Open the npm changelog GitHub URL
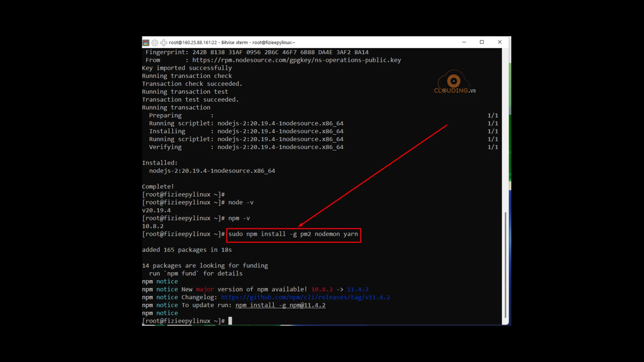The image size is (644, 362). [305, 297]
